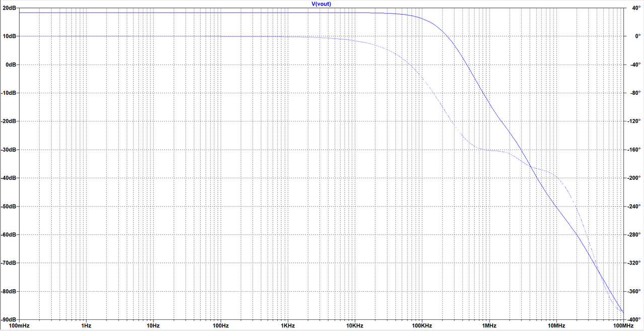The width and height of the screenshot is (644, 331).
Task: Click the 10Hz frequency axis label
Action: (x=153, y=326)
